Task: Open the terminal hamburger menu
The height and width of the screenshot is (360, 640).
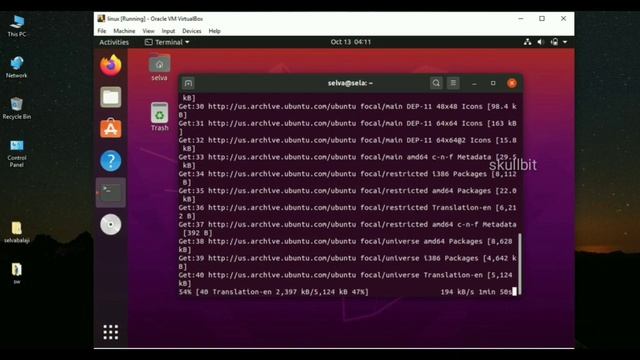Action: pyautogui.click(x=453, y=83)
